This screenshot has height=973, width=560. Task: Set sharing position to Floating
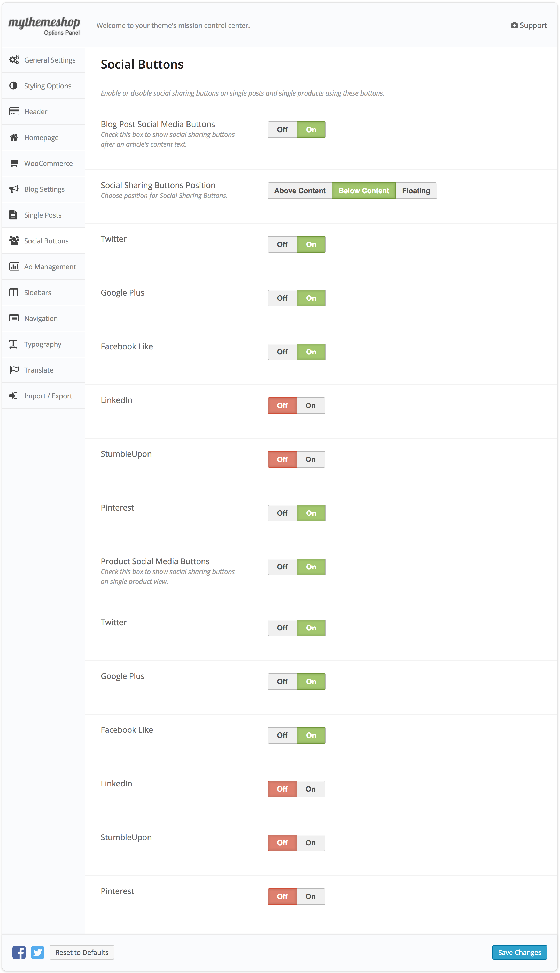pyautogui.click(x=416, y=190)
